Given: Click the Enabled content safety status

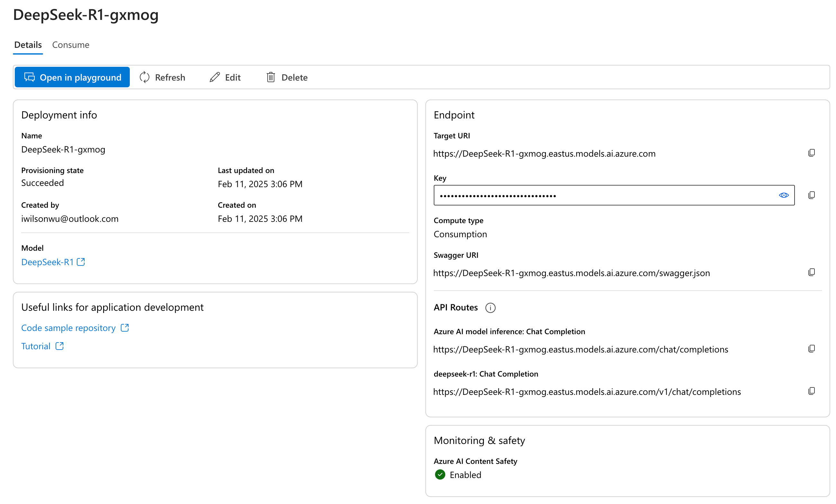Looking at the screenshot, I should 466,475.
